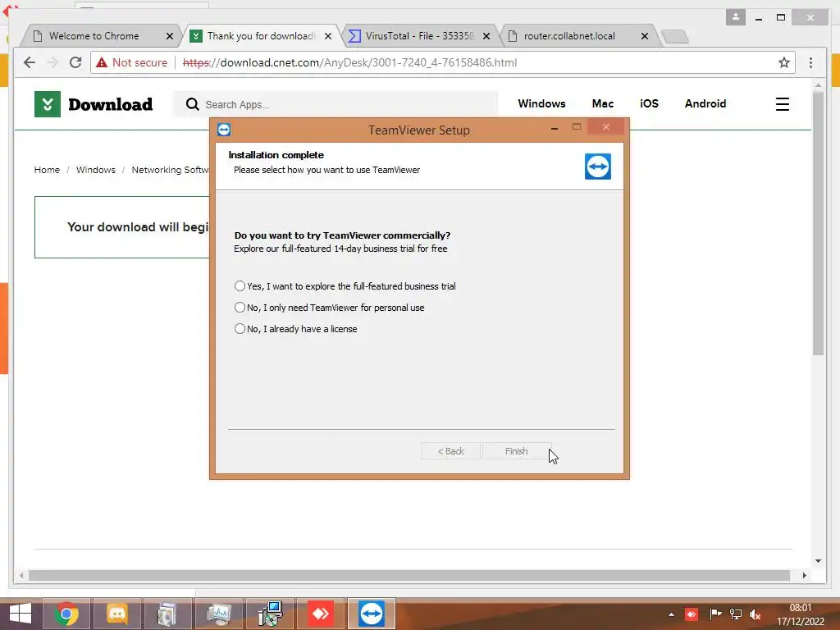The height and width of the screenshot is (630, 840).
Task: Open the archive tool taskbar icon
Action: (167, 614)
